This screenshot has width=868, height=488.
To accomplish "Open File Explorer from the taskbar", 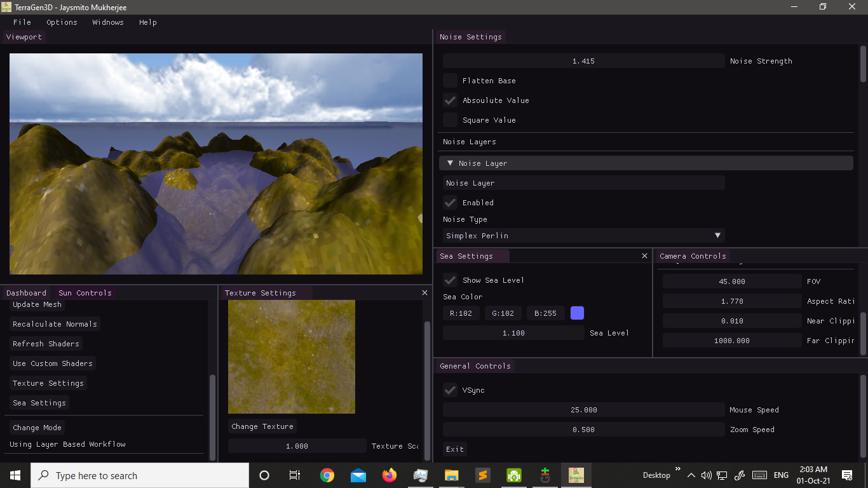I will pyautogui.click(x=451, y=475).
